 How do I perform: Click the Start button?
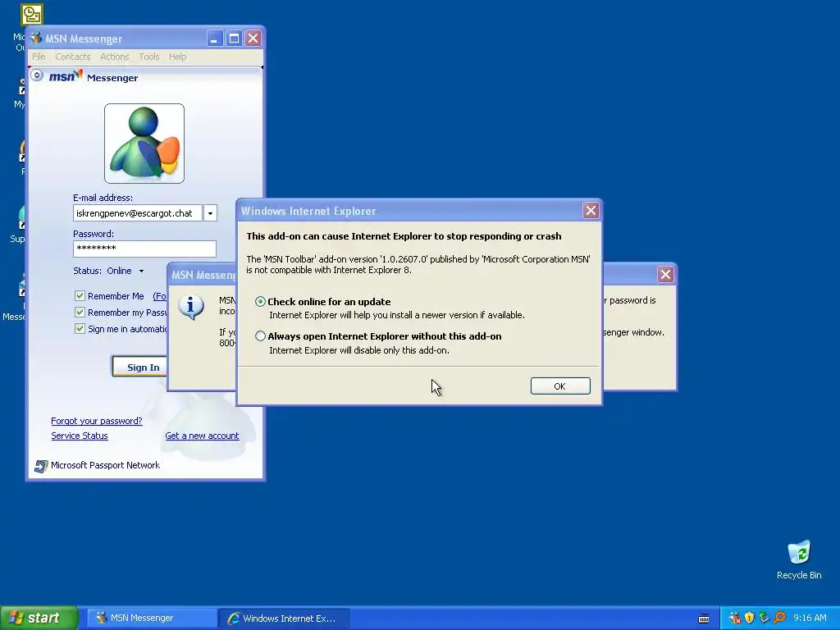pyautogui.click(x=39, y=618)
